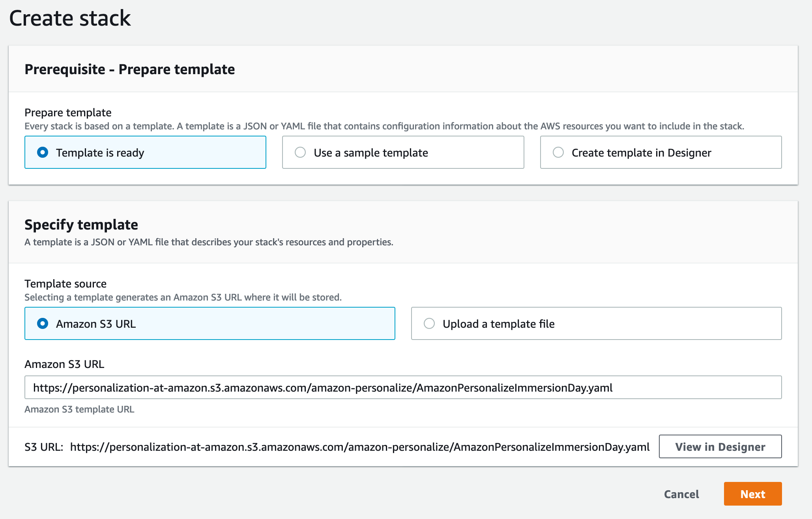The height and width of the screenshot is (519, 812).
Task: Click the 'Amazon S3 template URL' hint text
Action: tap(79, 409)
